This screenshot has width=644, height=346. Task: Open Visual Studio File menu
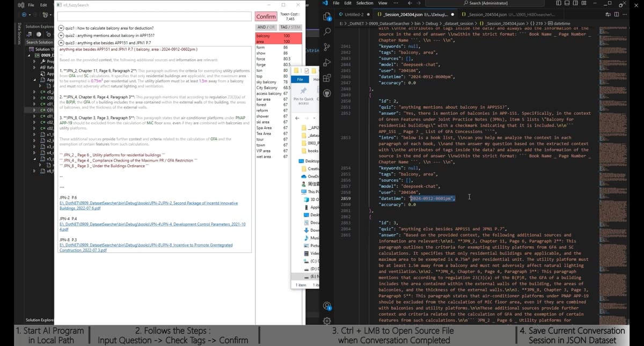click(x=31, y=4)
